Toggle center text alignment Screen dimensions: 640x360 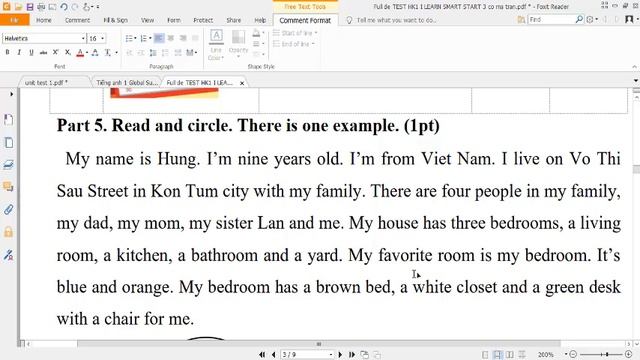[171, 38]
